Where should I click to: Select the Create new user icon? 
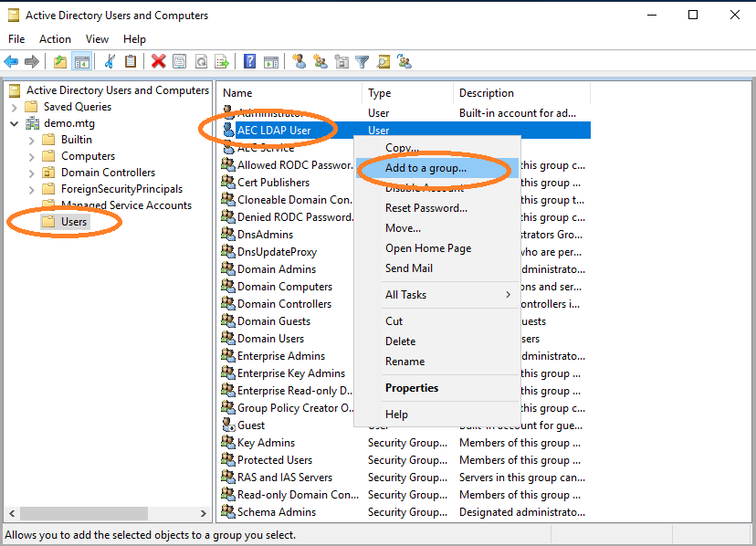click(x=299, y=61)
